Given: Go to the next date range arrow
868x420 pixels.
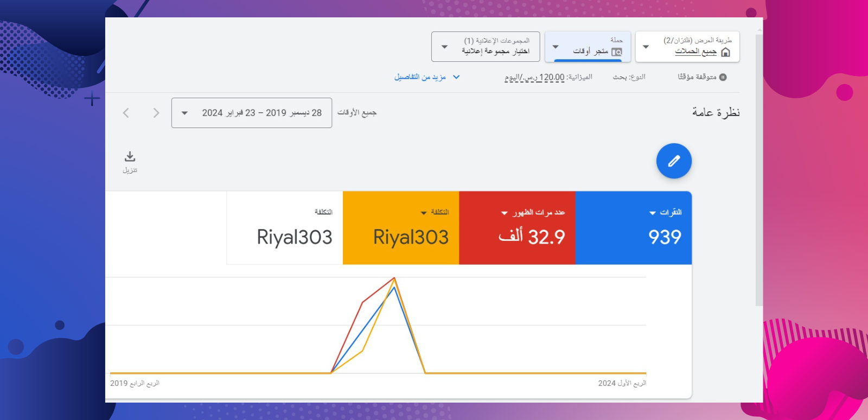Looking at the screenshot, I should [x=156, y=113].
